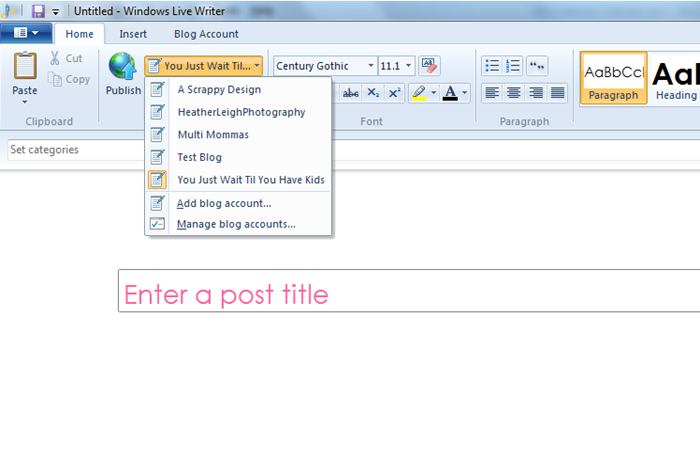Choose You Just Wait Til You Have Kids
The width and height of the screenshot is (700, 476).
click(238, 180)
